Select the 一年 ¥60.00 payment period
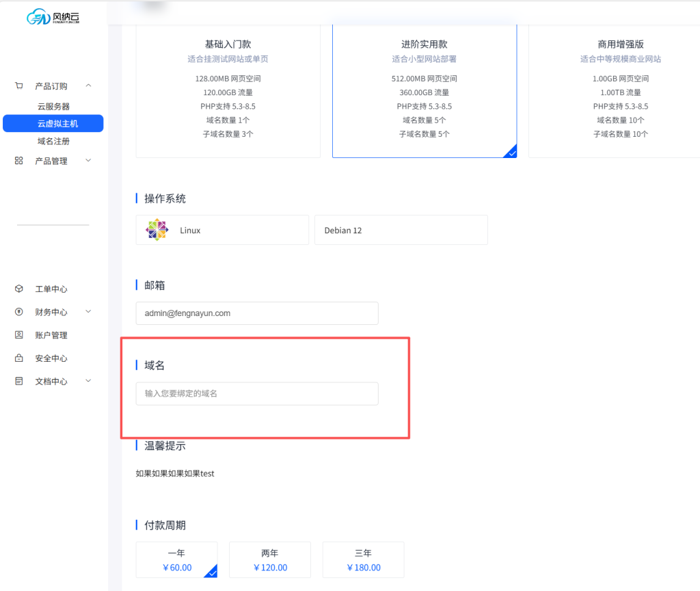 click(176, 560)
